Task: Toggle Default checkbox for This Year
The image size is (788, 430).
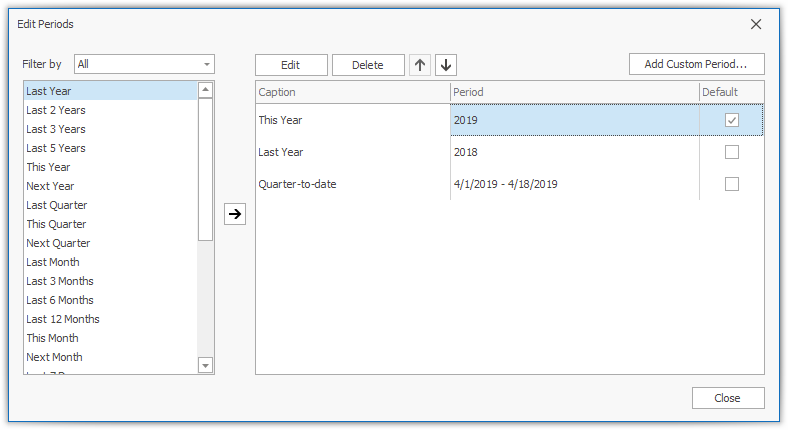Action: (732, 120)
